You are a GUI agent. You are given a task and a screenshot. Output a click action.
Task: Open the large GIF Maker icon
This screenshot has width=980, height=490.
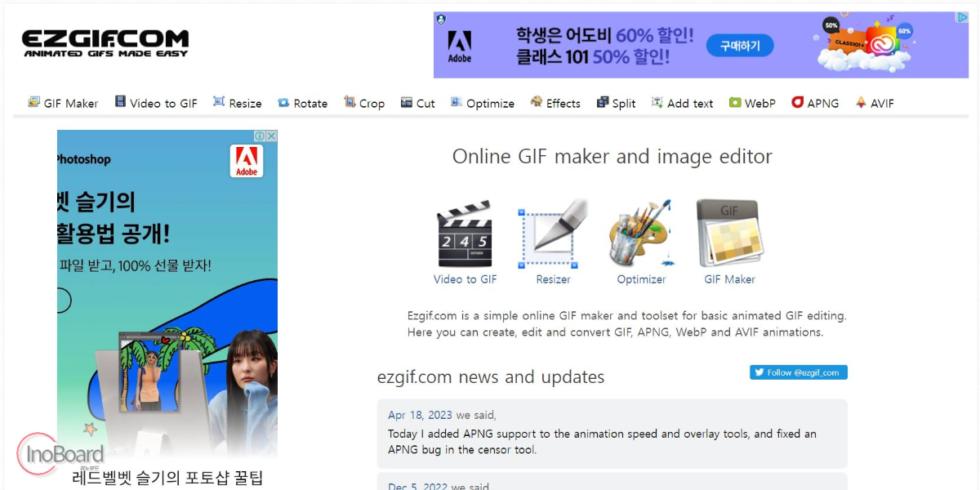729,234
